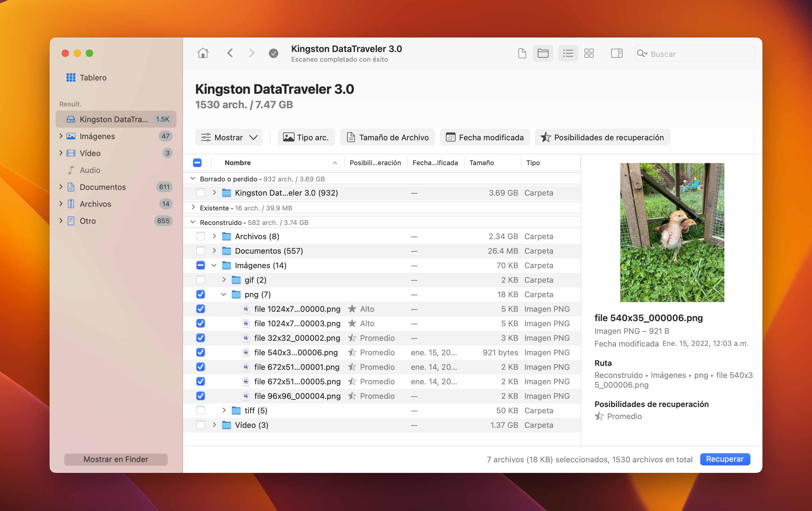The width and height of the screenshot is (812, 511).
Task: Open the Mostrar dropdown
Action: pyautogui.click(x=229, y=137)
